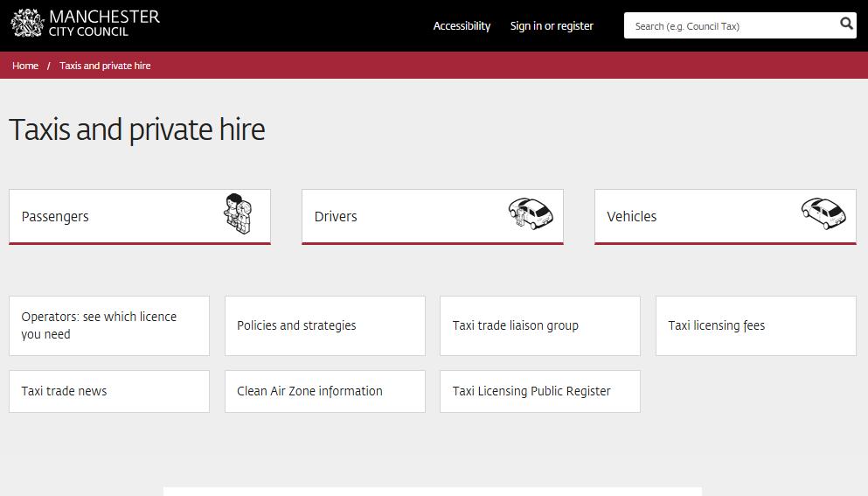Open Policies and strategies
868x496 pixels.
pos(325,326)
